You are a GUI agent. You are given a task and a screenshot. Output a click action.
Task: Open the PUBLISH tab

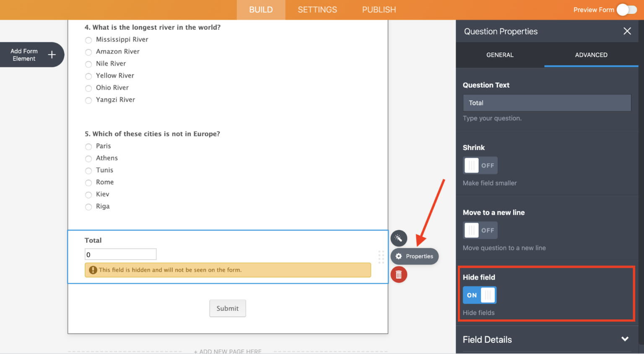click(x=379, y=9)
